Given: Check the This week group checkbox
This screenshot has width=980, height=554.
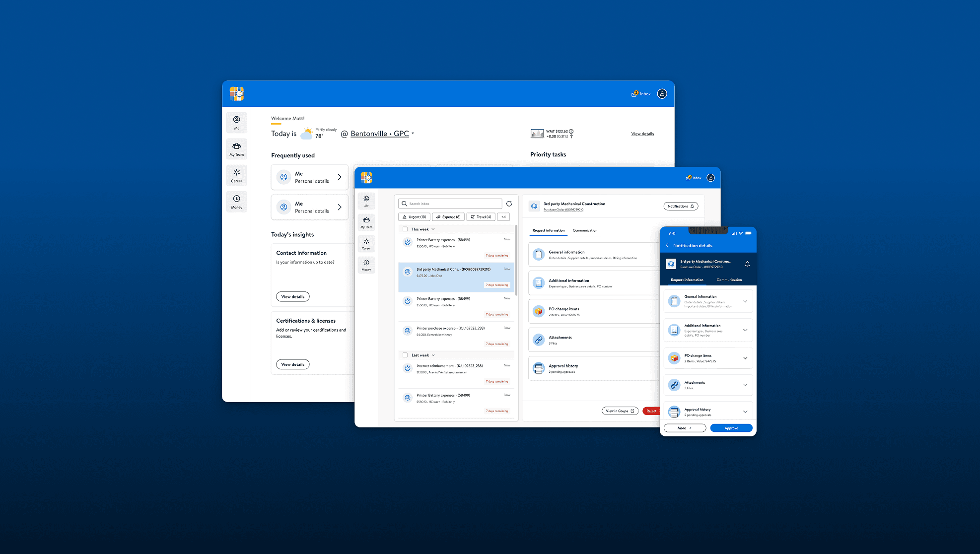Looking at the screenshot, I should coord(405,229).
